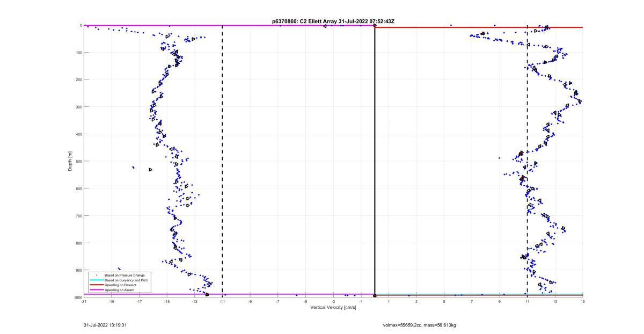Image resolution: width=644 pixels, height=334 pixels.
Task: Click y-axis tick label 500
Action: [78, 161]
